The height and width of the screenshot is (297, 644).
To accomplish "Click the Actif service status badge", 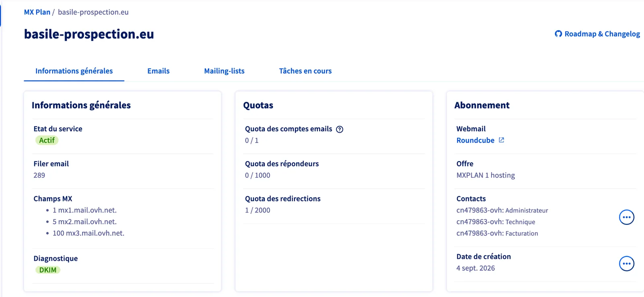I will 47,140.
